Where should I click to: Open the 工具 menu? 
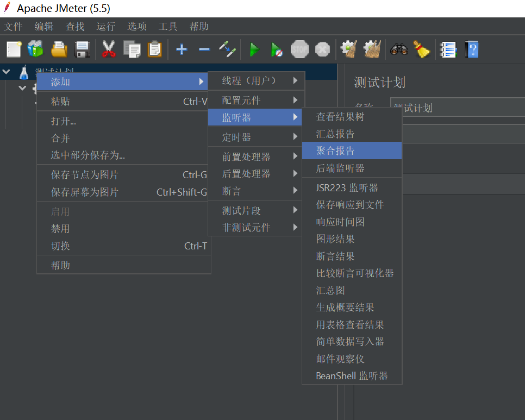pyautogui.click(x=168, y=26)
